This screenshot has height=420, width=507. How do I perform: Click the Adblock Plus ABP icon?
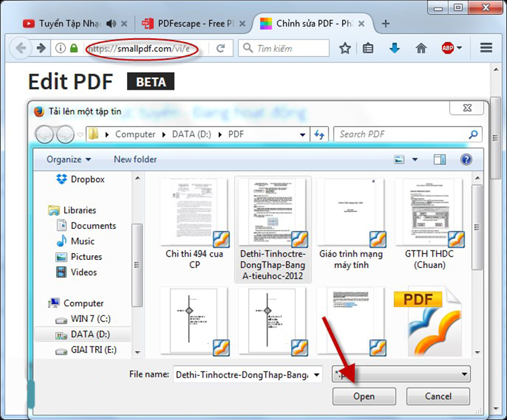point(448,48)
